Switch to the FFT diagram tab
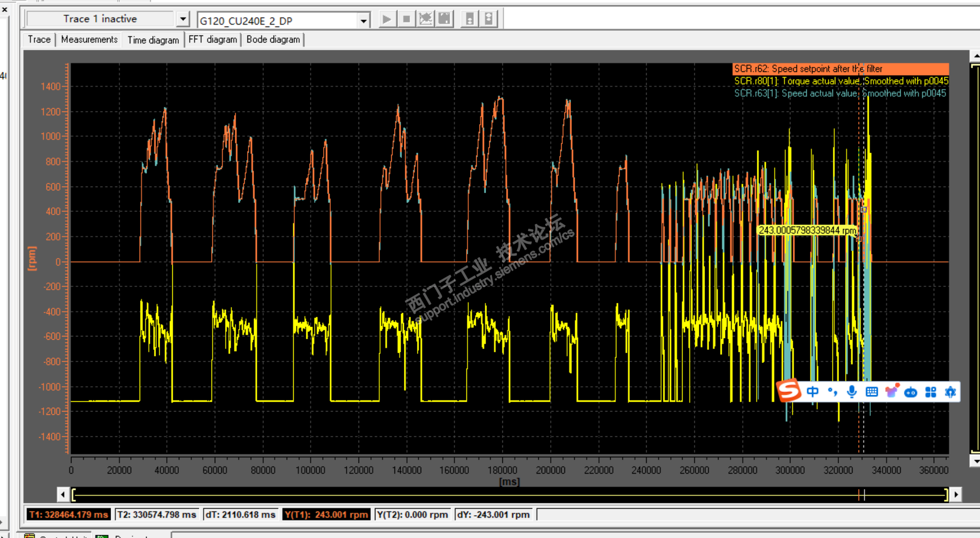This screenshot has height=538, width=980. [212, 40]
